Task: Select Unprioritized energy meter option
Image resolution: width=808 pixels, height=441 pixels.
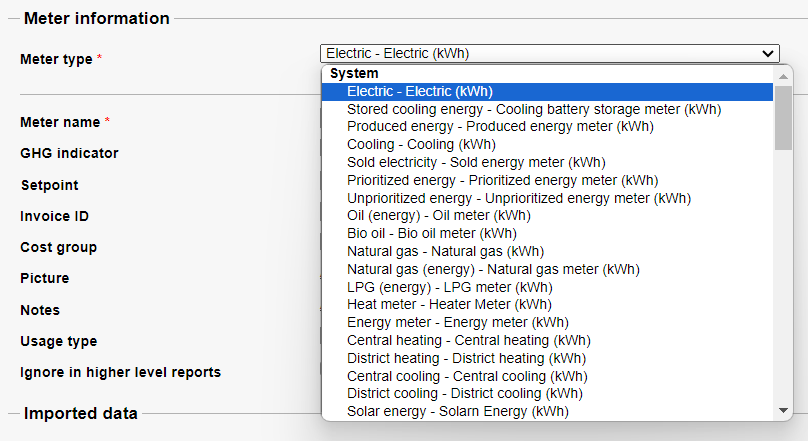Action: point(518,198)
